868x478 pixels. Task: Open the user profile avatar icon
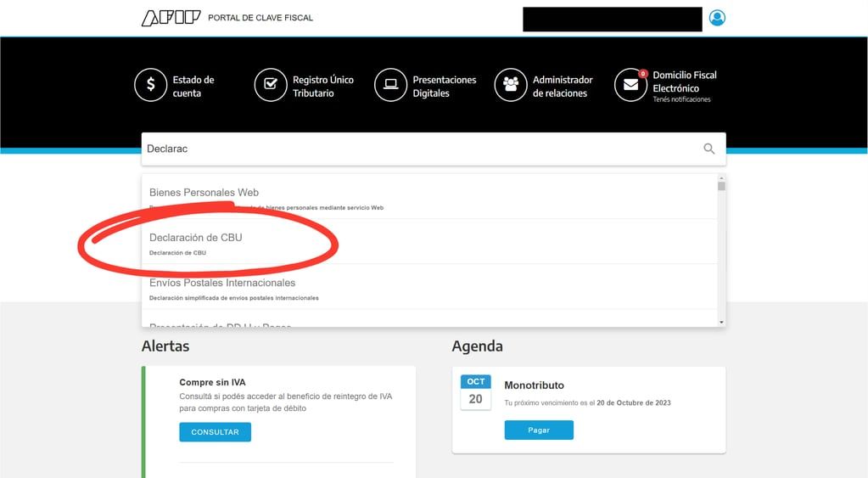(x=717, y=18)
